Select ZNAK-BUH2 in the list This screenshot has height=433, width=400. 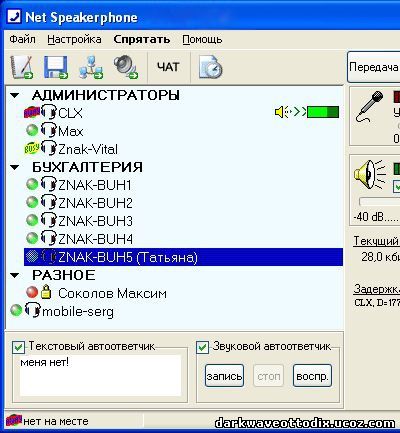pos(95,203)
